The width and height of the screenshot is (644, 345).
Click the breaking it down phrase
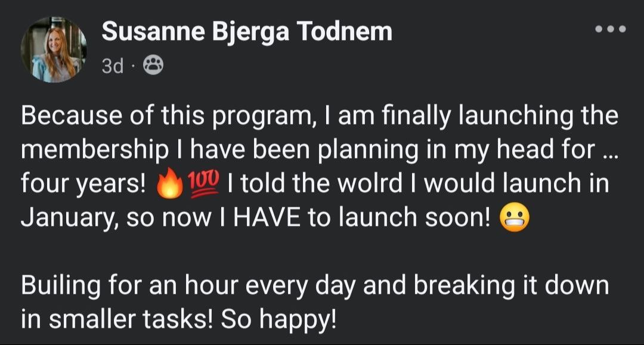click(511, 285)
